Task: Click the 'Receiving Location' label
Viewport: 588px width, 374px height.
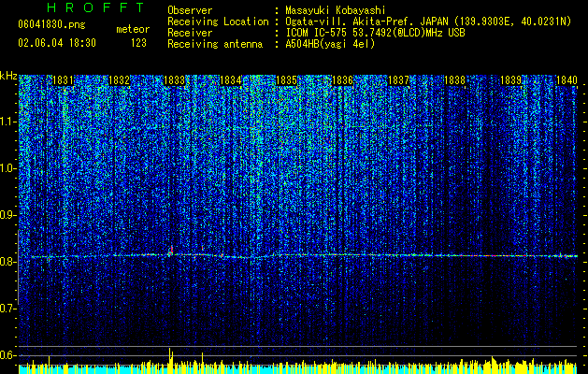Action: 218,22
